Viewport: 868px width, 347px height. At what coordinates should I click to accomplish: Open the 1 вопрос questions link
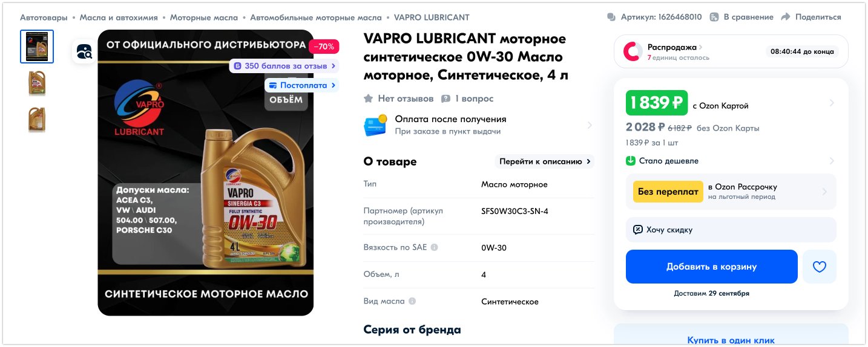pyautogui.click(x=467, y=99)
